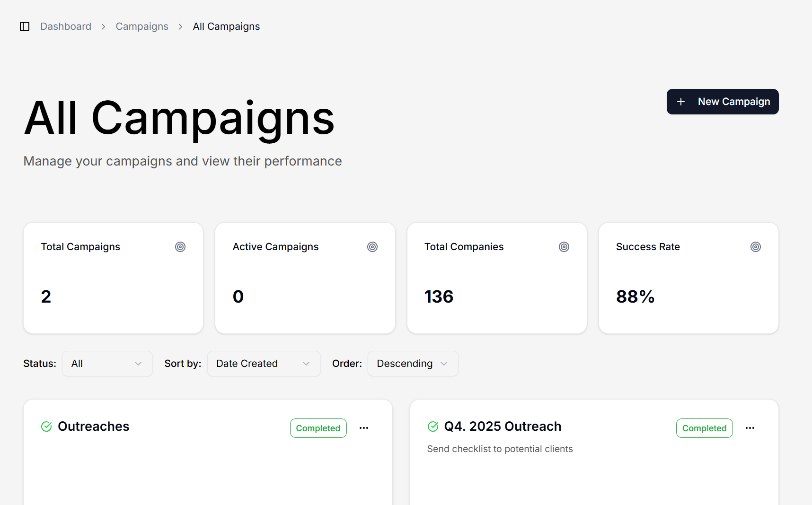The image size is (812, 505).
Task: Click the target icon on Total Companies card
Action: tap(564, 246)
